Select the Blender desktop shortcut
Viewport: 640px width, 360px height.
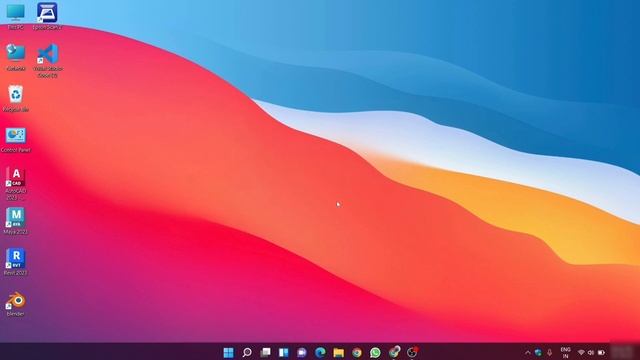[16, 304]
